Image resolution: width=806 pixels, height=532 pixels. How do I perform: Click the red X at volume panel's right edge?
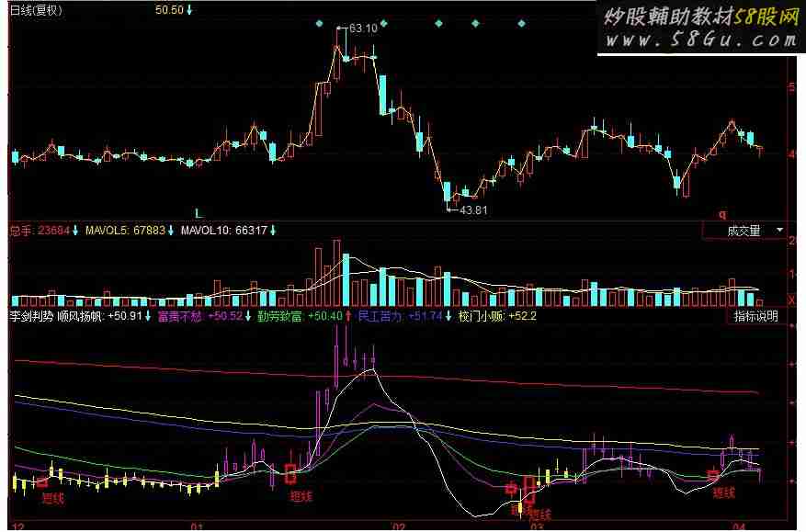791,300
